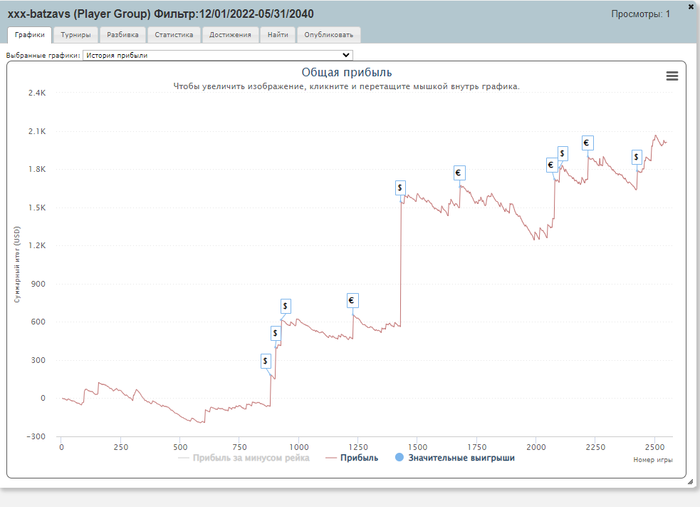The image size is (700, 507).
Task: Click the lowest dollar win marker near game 875
Action: (x=266, y=361)
